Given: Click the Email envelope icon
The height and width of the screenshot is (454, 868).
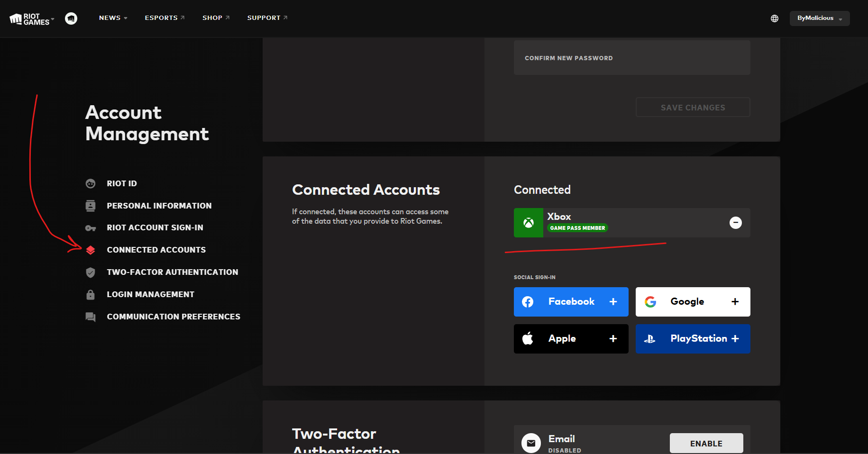Looking at the screenshot, I should click(x=531, y=443).
